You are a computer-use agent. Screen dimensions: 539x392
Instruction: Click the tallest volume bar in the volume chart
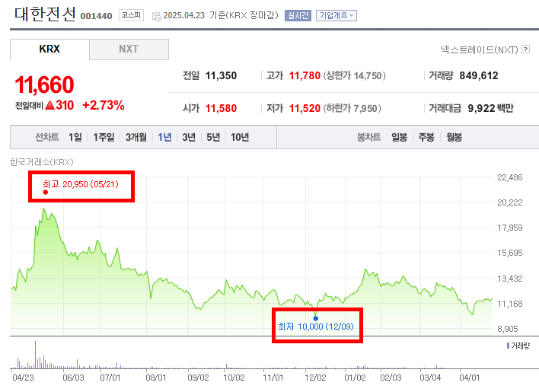click(x=35, y=355)
